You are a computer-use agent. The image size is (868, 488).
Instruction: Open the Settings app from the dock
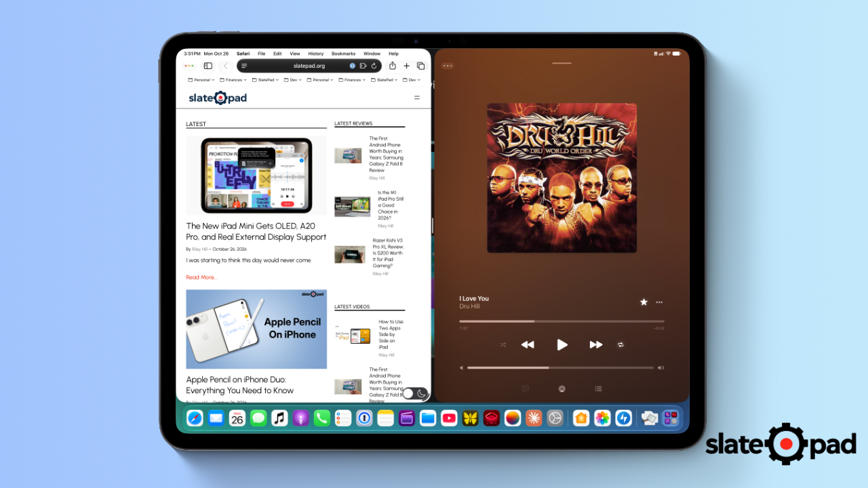[x=555, y=418]
